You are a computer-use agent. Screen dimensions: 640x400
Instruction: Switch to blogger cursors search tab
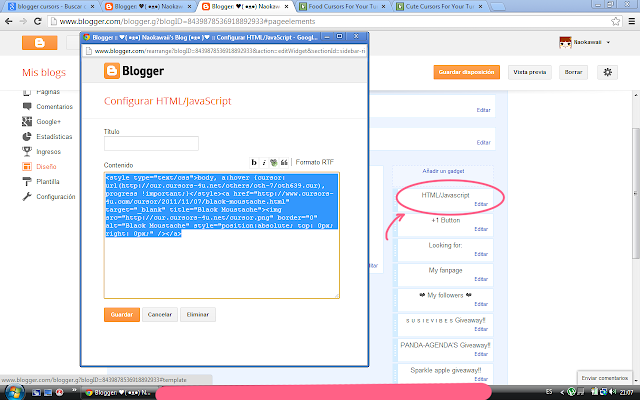click(52, 7)
